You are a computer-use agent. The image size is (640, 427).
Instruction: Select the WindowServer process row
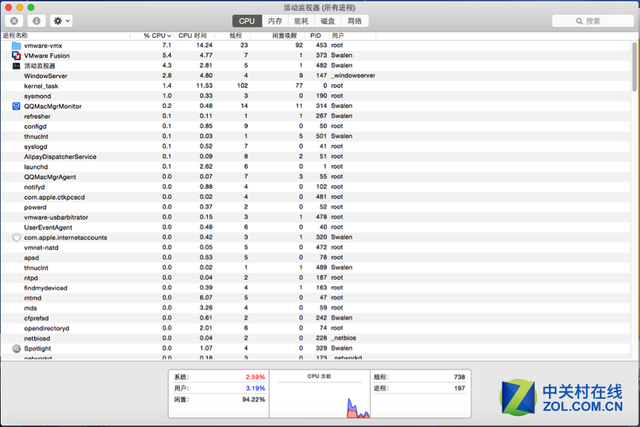pos(316,76)
